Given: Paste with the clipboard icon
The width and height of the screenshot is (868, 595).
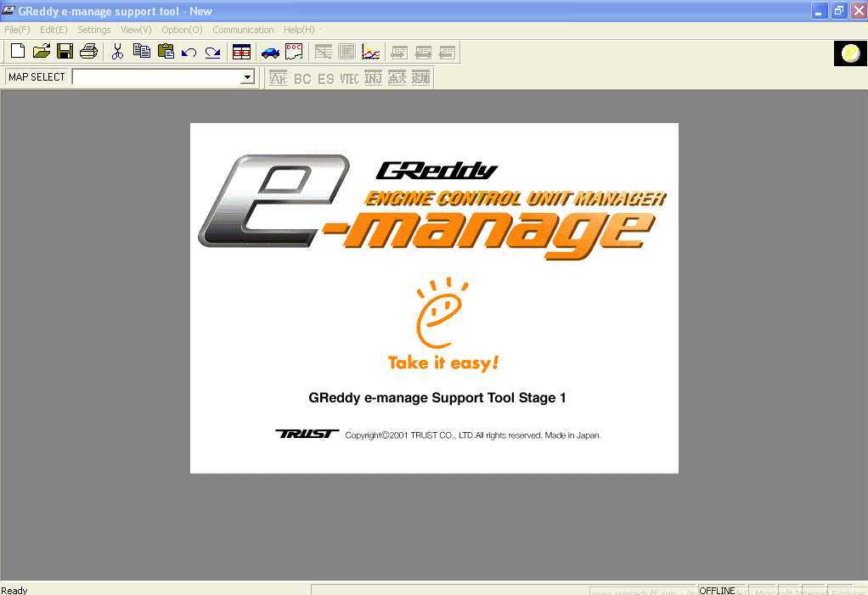Looking at the screenshot, I should [x=166, y=52].
